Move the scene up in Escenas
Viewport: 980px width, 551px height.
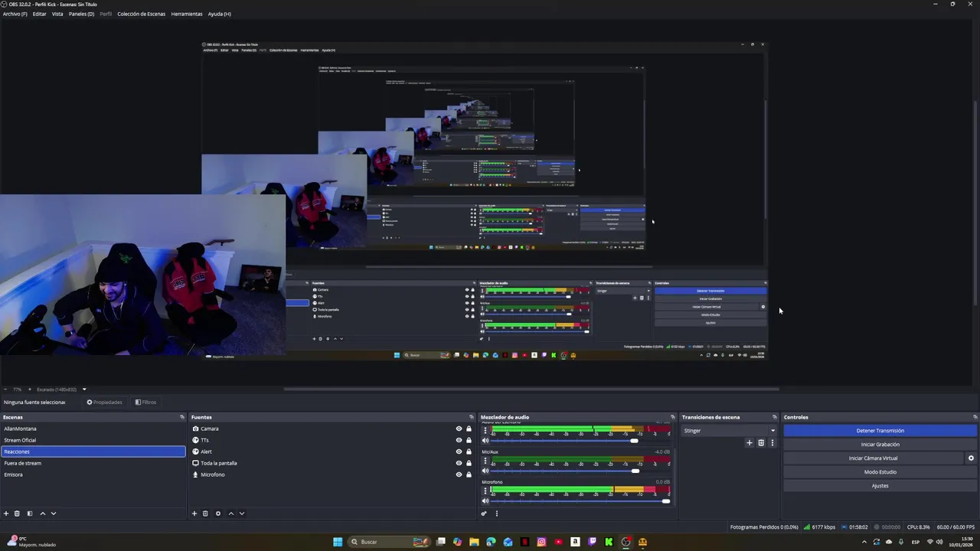pyautogui.click(x=42, y=514)
